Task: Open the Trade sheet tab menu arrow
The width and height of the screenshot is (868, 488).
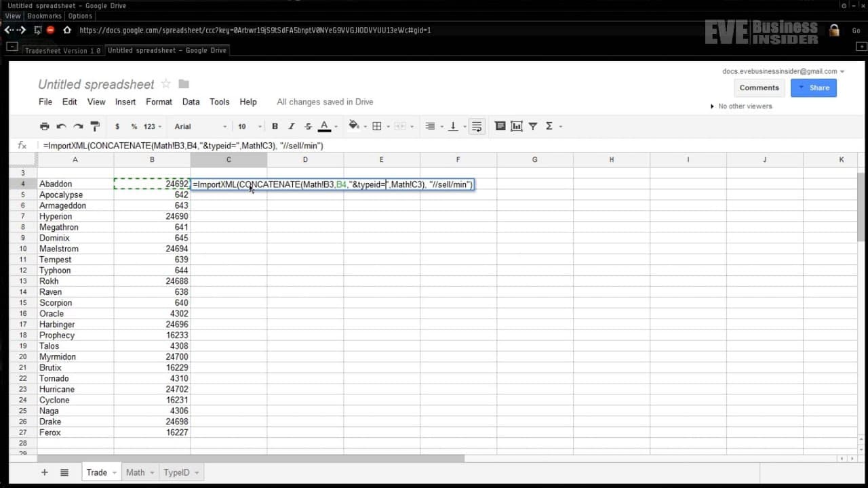Action: 114,472
